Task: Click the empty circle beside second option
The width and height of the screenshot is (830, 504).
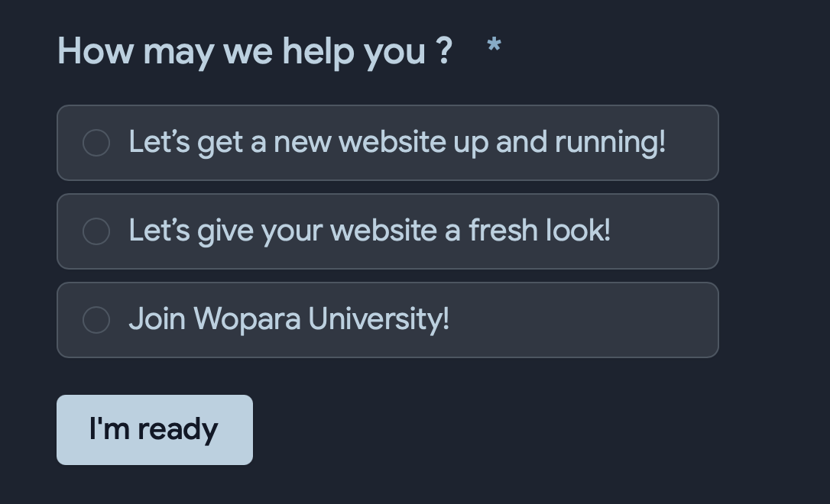Action: (96, 231)
